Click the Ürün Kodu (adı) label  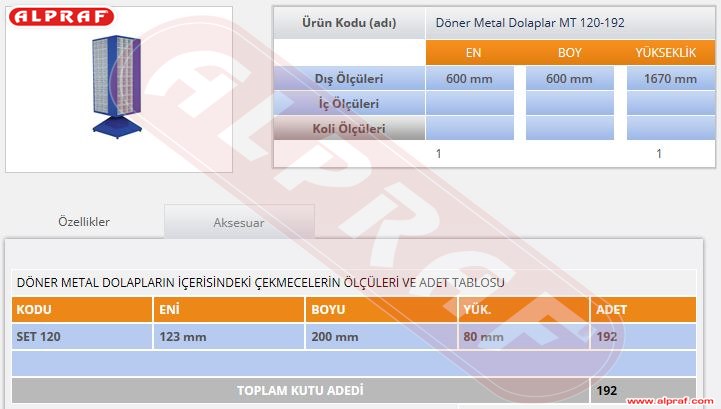348,22
